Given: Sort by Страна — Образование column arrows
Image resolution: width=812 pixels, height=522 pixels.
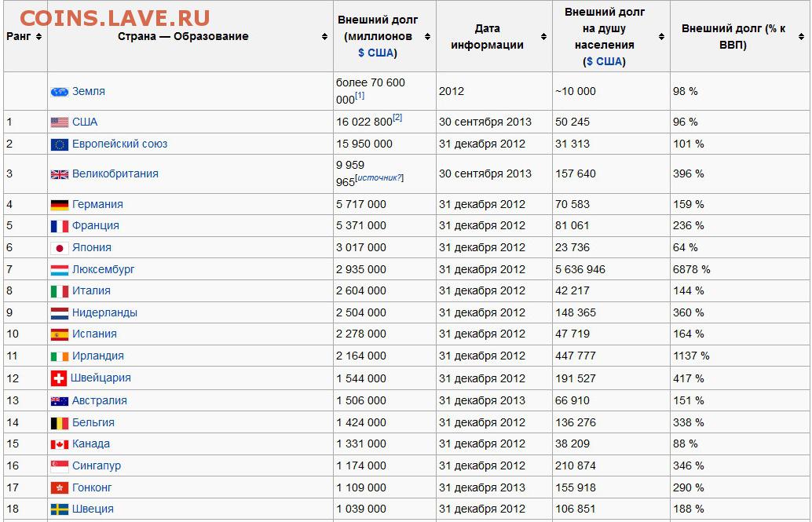Looking at the screenshot, I should click(x=324, y=37).
